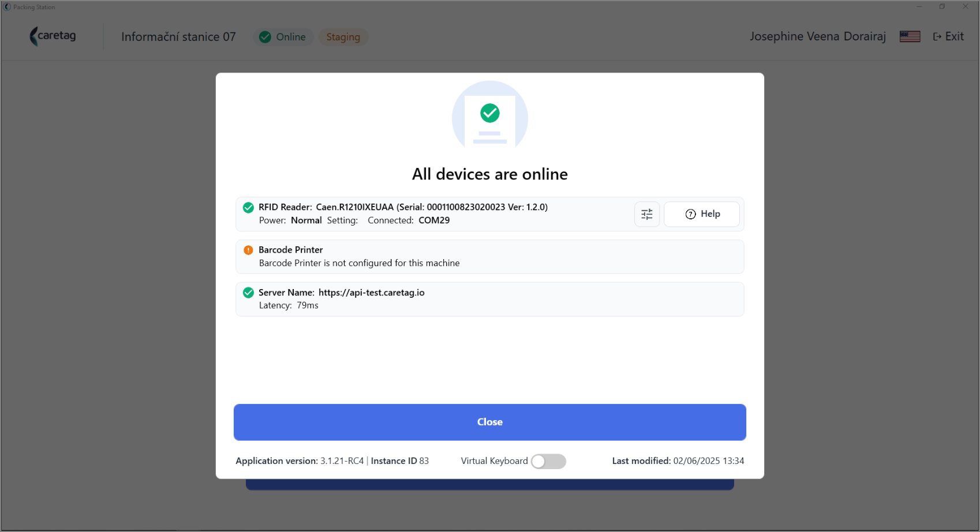Close the device status dialog
980x532 pixels.
489,422
